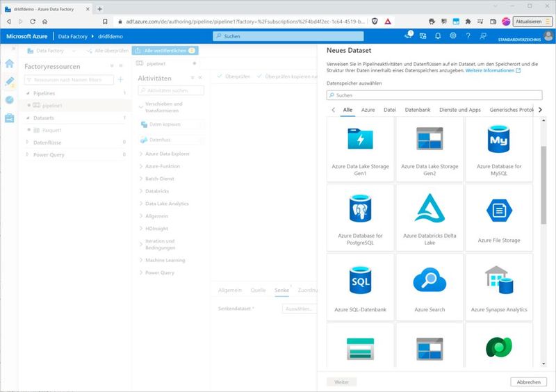Open the Brave shields icon
The width and height of the screenshot is (556, 392).
(x=375, y=22)
